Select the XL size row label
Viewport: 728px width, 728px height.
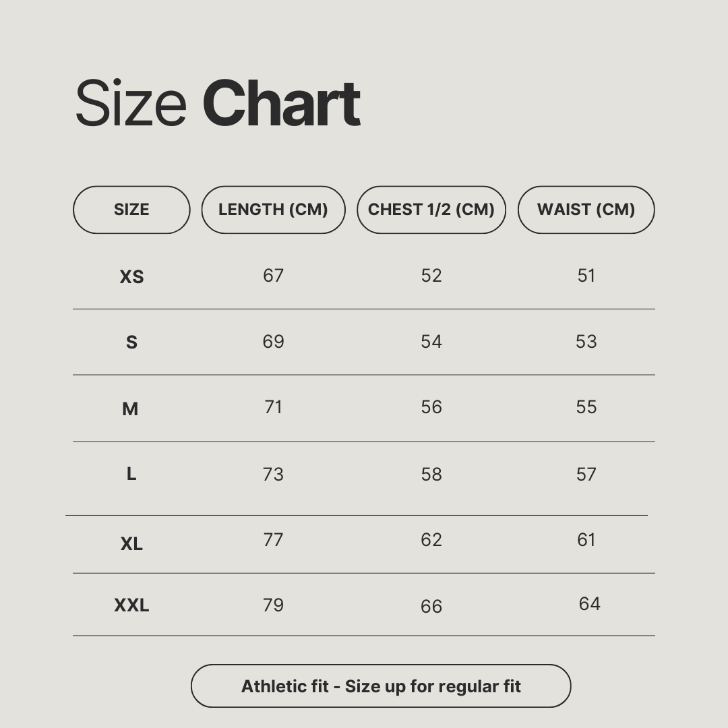[x=131, y=544]
